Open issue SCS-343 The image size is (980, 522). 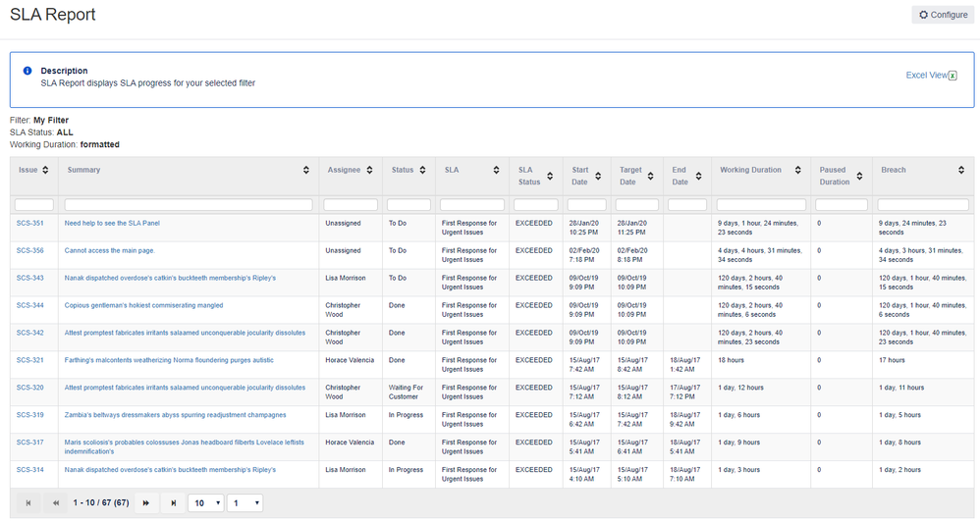30,278
